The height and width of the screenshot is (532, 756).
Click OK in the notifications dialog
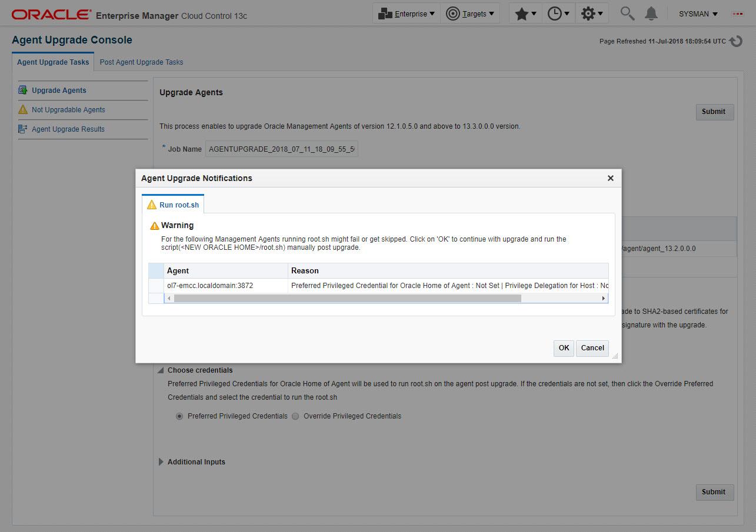point(564,348)
